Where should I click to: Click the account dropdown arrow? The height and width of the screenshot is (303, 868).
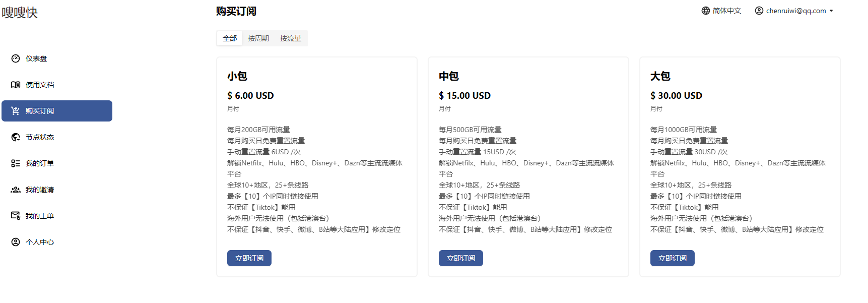tap(831, 11)
